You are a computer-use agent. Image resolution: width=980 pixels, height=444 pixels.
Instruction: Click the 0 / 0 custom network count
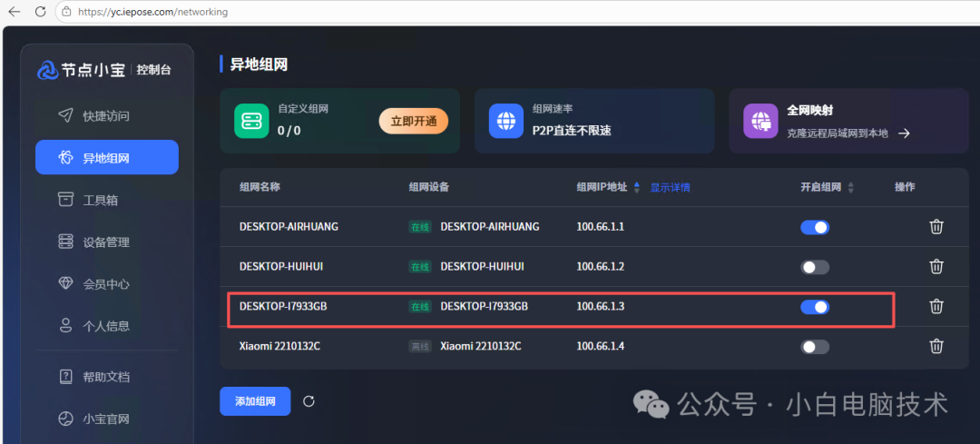pos(289,131)
